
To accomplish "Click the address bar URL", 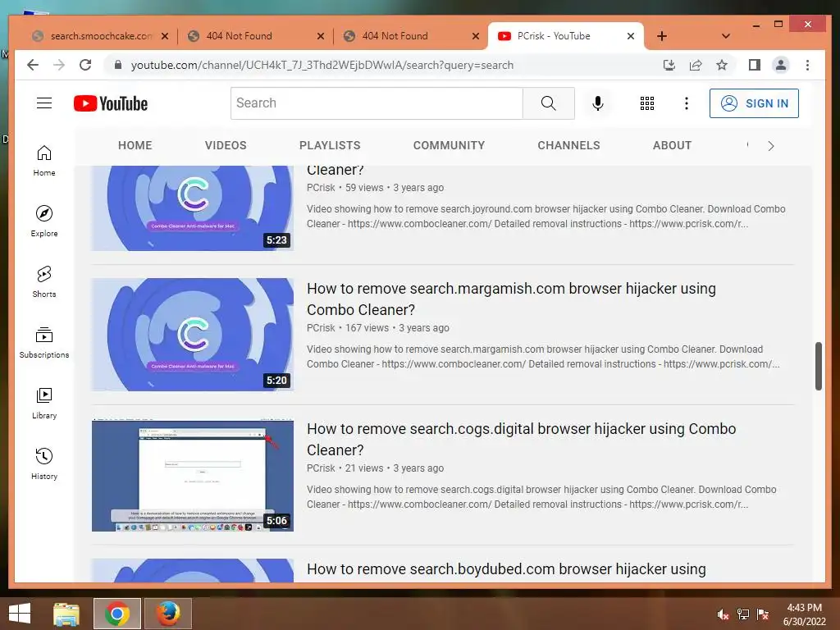I will (x=322, y=65).
